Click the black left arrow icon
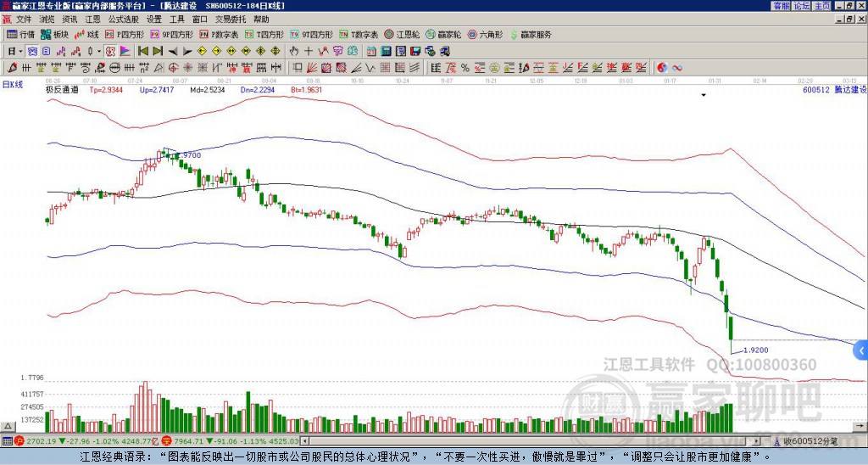Viewport: 868px width, 465px height. pos(173,52)
